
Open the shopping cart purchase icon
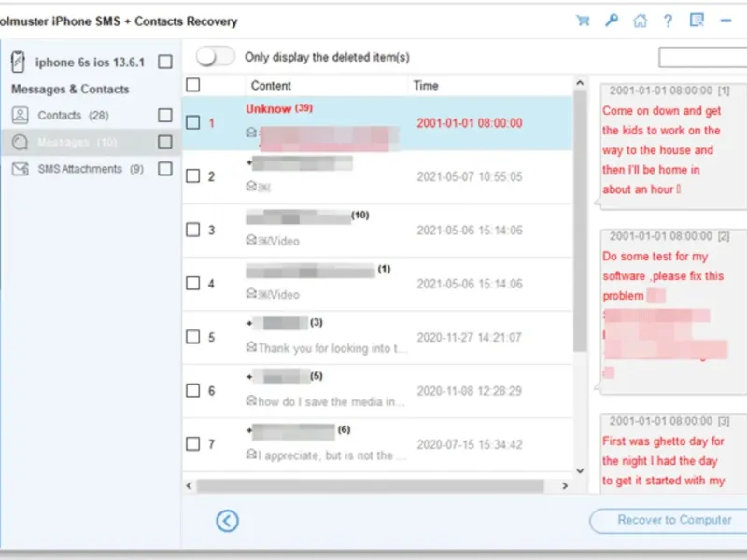point(583,21)
